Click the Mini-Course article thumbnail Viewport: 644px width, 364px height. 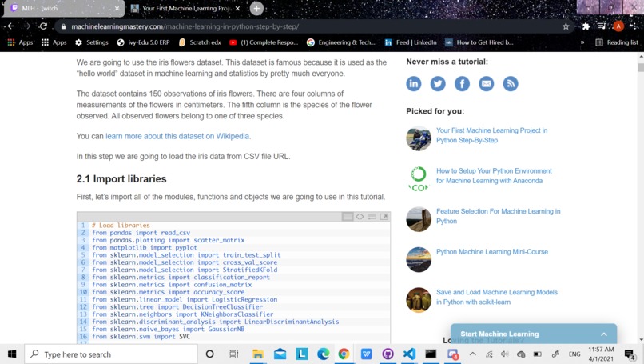[419, 259]
